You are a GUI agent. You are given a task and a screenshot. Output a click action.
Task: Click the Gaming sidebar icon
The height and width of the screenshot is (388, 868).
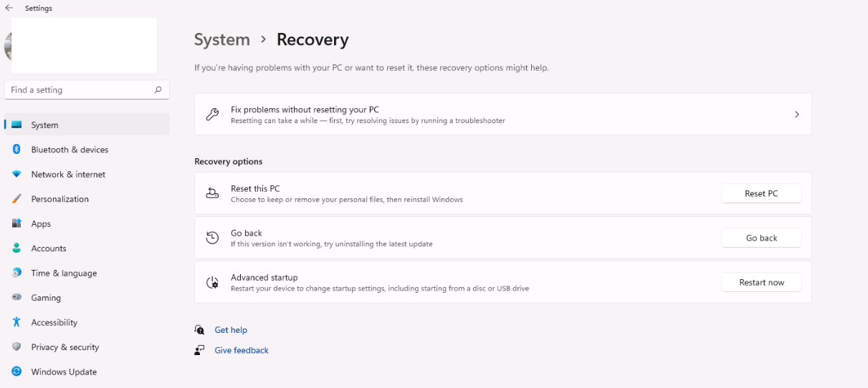tap(16, 298)
